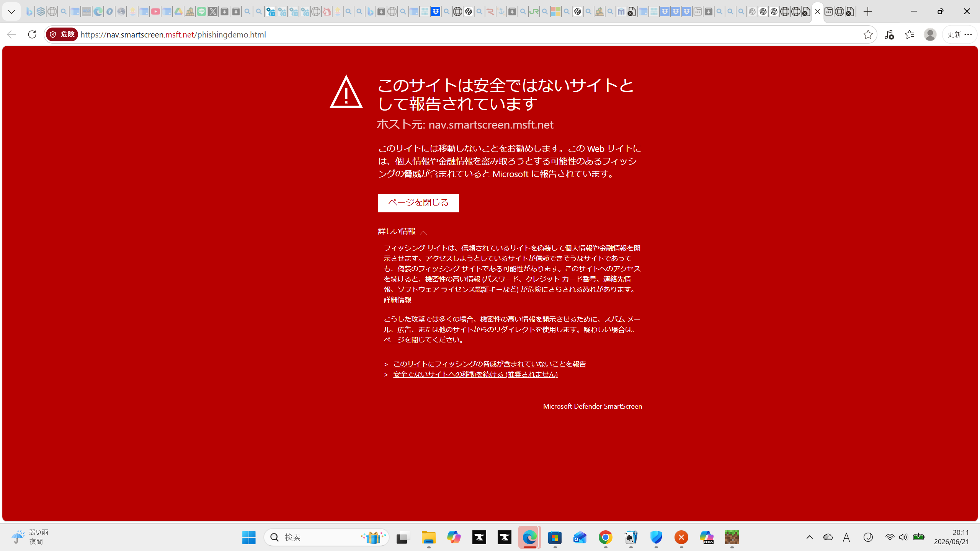Open the clock and date showing 20:11
This screenshot has height=551, width=980.
point(951,537)
